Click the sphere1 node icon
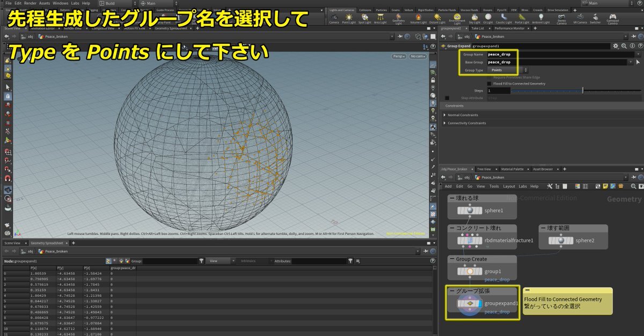644x336 pixels. (x=470, y=211)
